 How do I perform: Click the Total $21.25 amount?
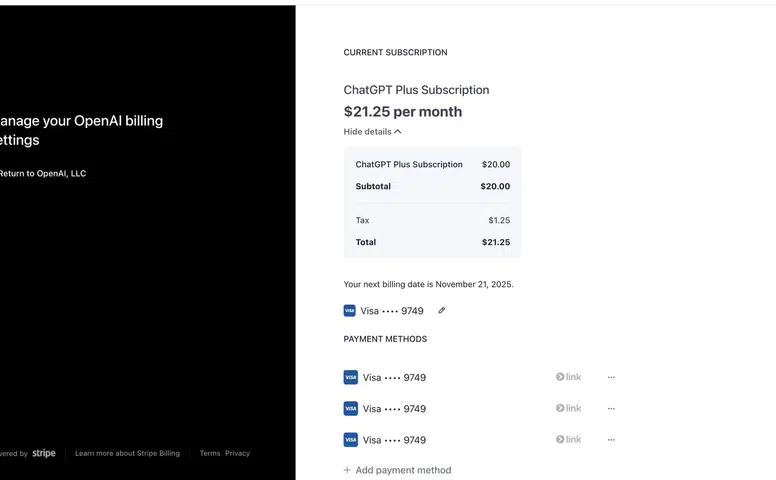(x=496, y=242)
